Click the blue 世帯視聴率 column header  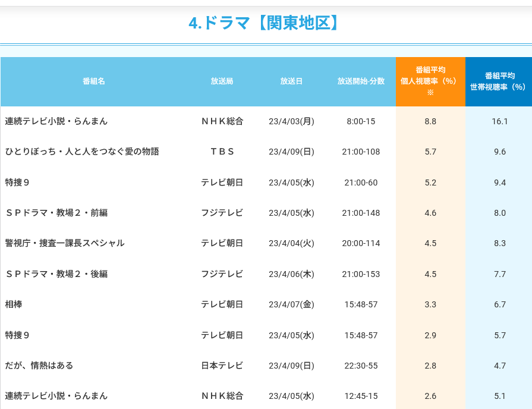[x=498, y=81]
